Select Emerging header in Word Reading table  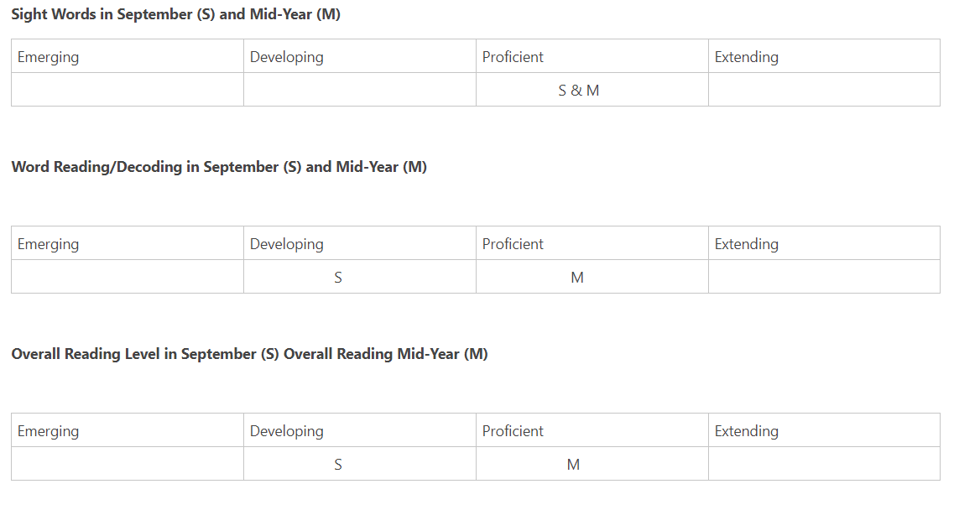click(128, 243)
